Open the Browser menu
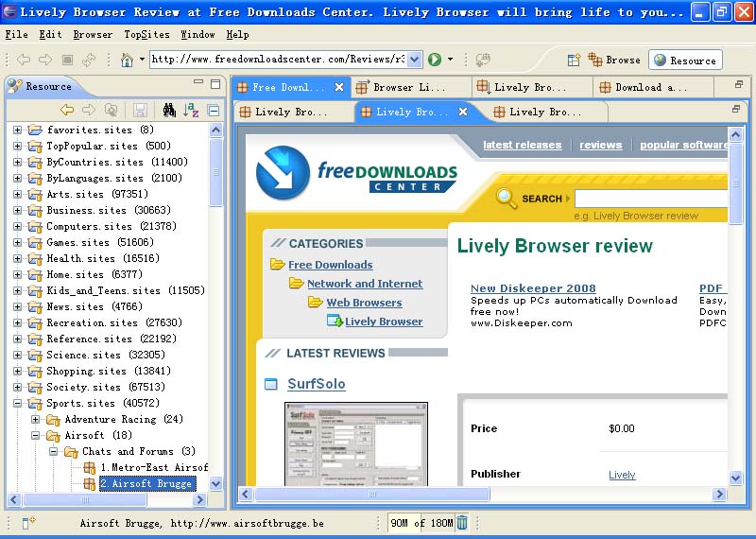The width and height of the screenshot is (756, 539). [x=93, y=34]
